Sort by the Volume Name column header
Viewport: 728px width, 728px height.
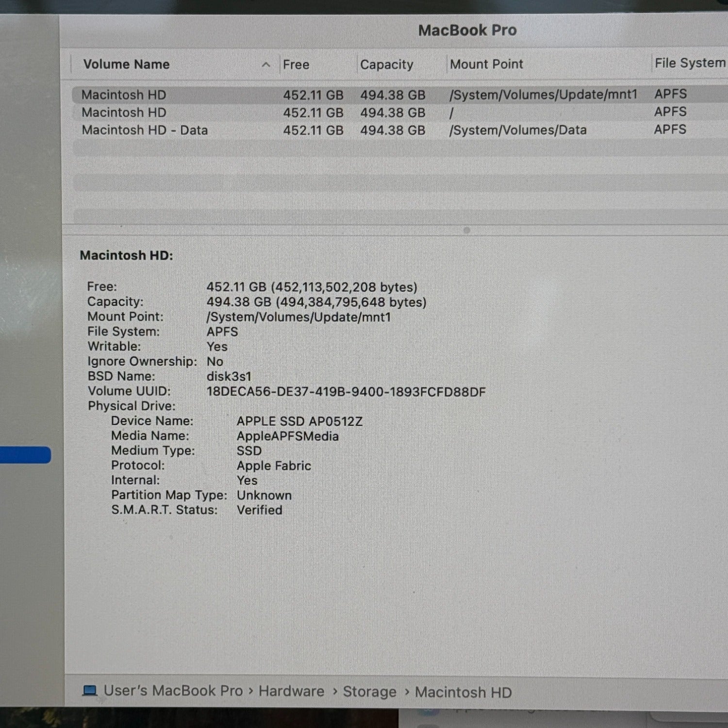click(126, 65)
